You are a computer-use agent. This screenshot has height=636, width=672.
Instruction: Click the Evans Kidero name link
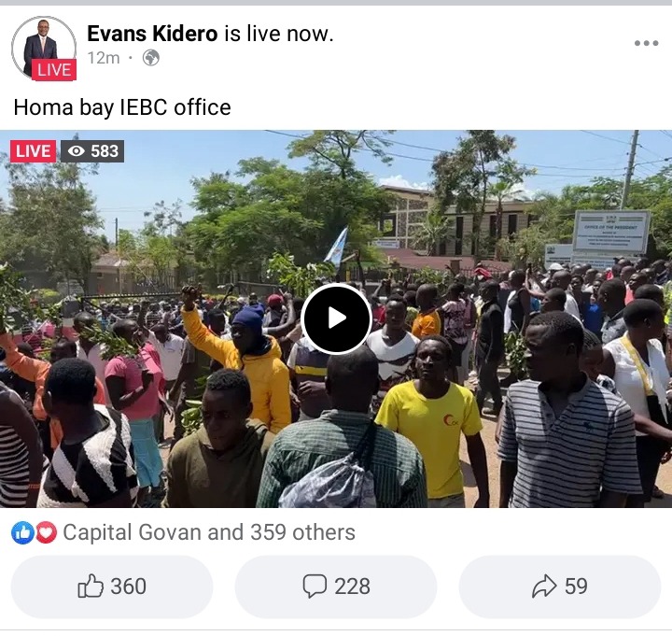[152, 34]
